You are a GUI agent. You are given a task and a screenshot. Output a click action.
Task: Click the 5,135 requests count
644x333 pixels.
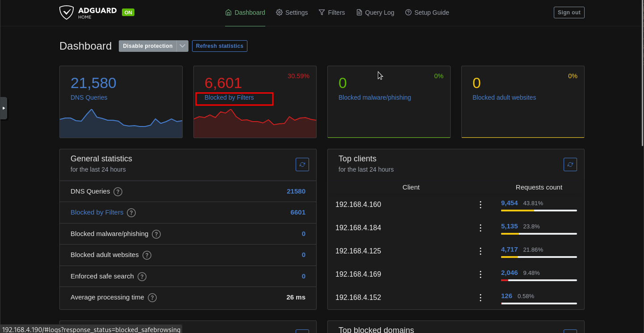pyautogui.click(x=510, y=226)
